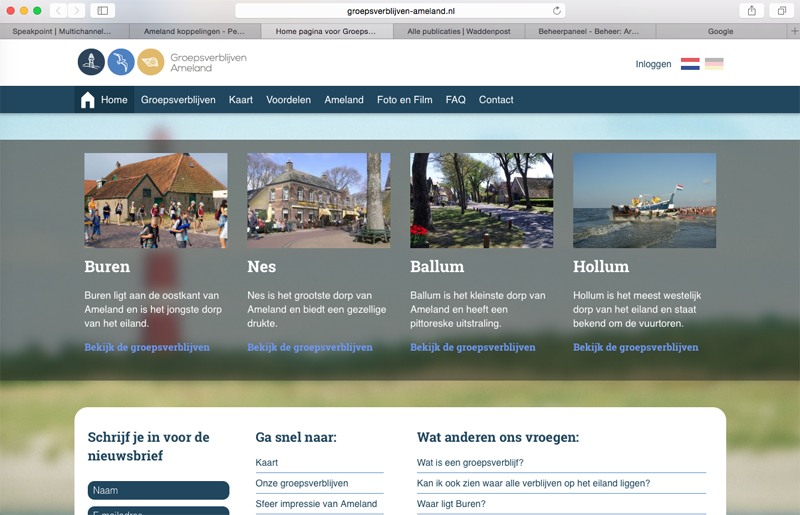This screenshot has height=515, width=800.
Task: Click the Ballum village photo
Action: 482,201
